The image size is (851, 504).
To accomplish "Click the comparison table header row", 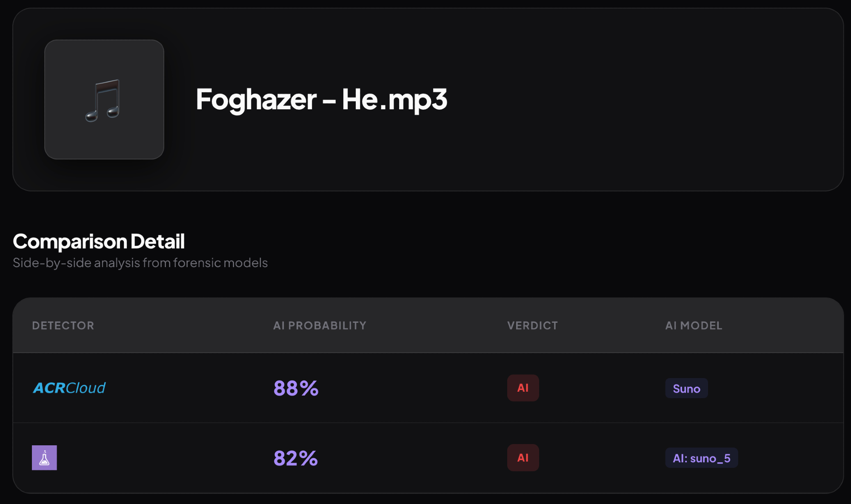I will (x=425, y=325).
